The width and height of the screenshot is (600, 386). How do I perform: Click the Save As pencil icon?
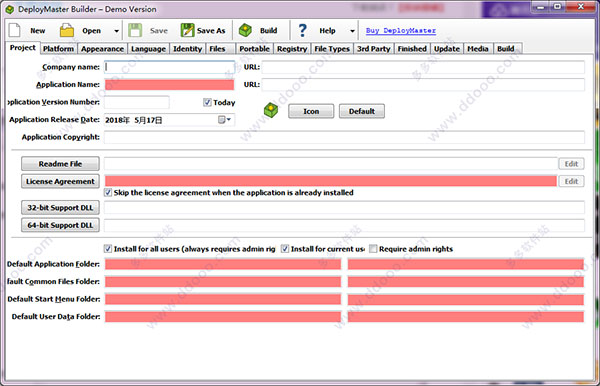click(x=188, y=30)
